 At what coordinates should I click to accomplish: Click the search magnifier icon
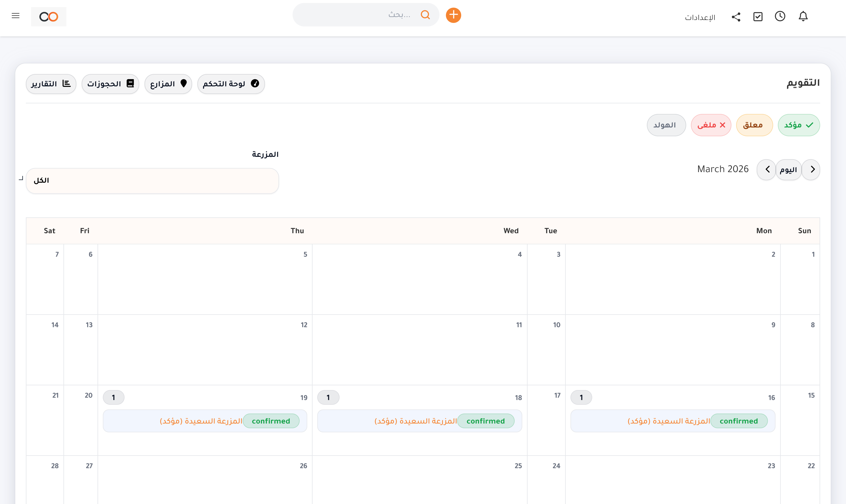tap(426, 15)
